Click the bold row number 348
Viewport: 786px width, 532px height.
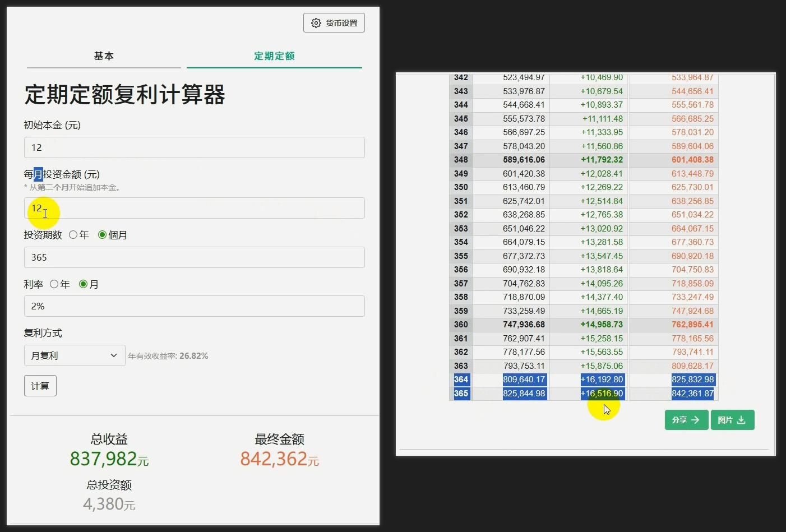coord(461,160)
